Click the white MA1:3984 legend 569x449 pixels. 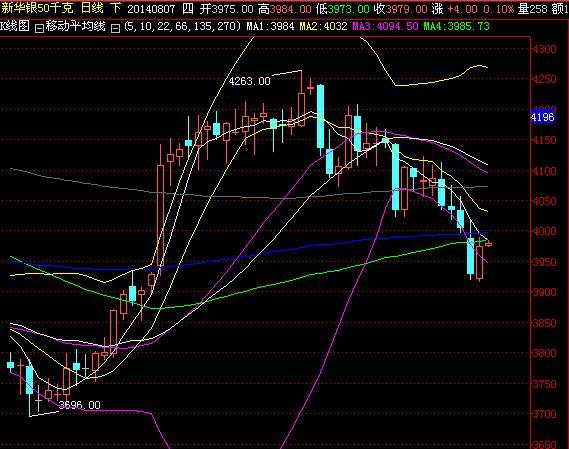270,26
